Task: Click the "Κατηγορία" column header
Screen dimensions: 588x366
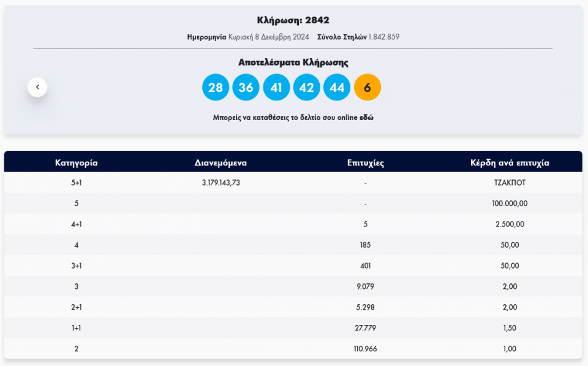Action: [77, 163]
